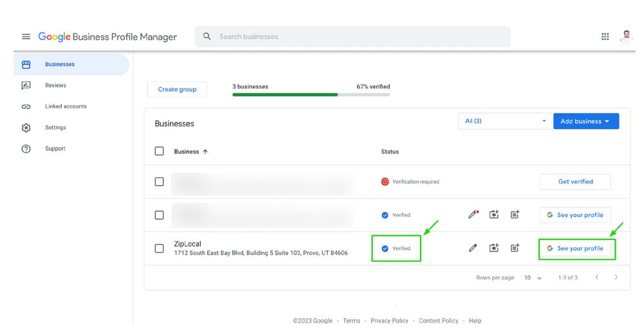Open the rows per page dropdown

pyautogui.click(x=533, y=278)
